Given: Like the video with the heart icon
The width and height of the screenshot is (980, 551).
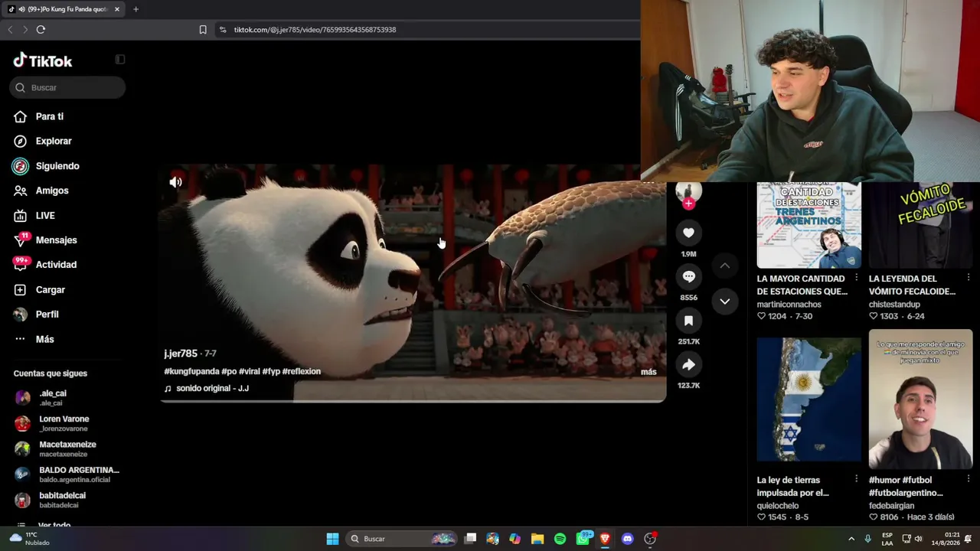Looking at the screenshot, I should point(688,233).
